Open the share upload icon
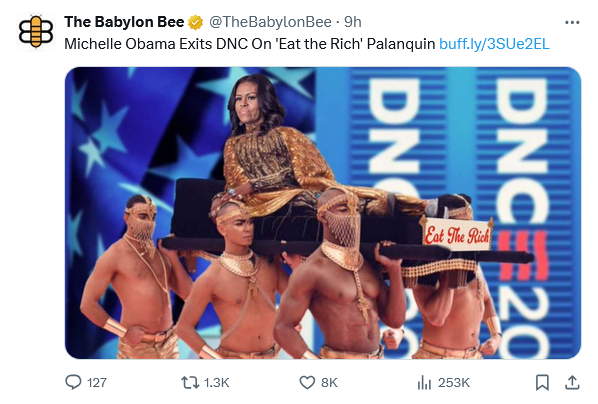Screen dimensions: 598x404 coord(572,383)
